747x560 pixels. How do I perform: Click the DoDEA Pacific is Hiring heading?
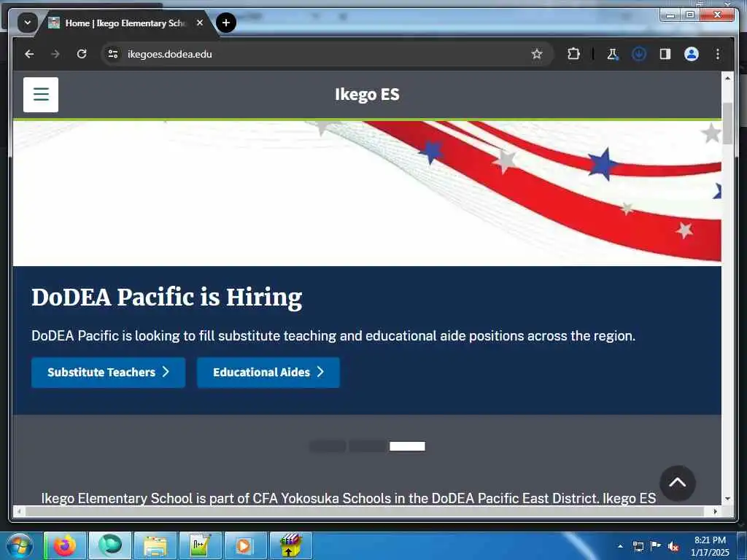point(167,297)
